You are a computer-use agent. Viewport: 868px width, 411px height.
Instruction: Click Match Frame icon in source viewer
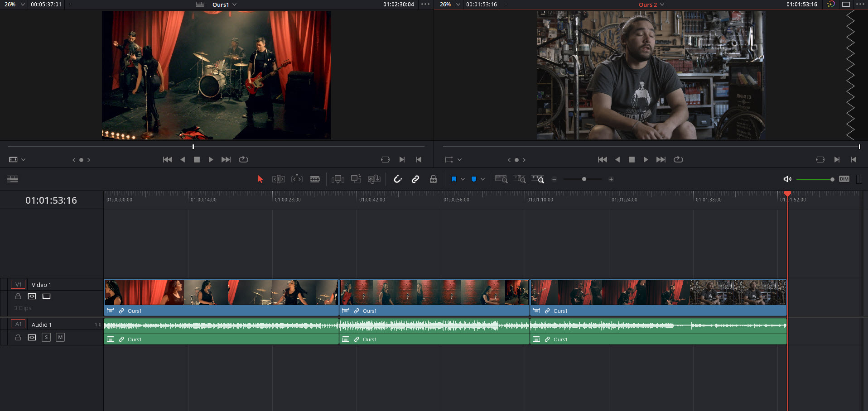[385, 159]
